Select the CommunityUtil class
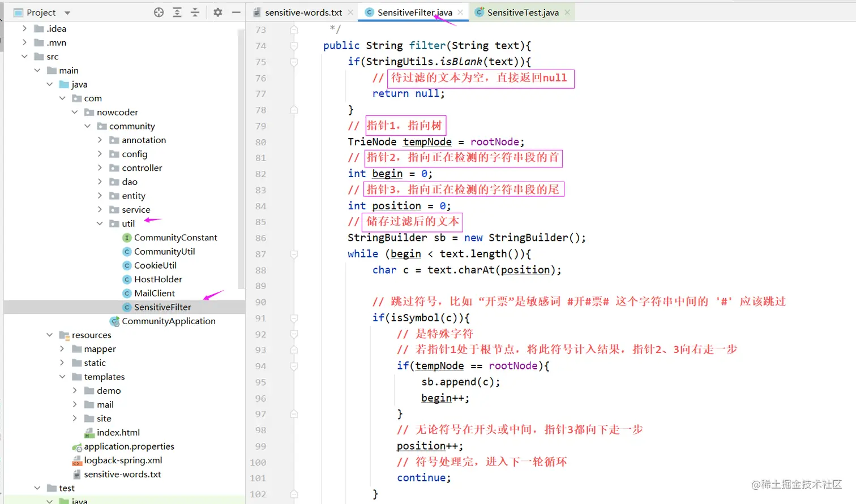Screen dimensions: 856x504 pos(164,251)
